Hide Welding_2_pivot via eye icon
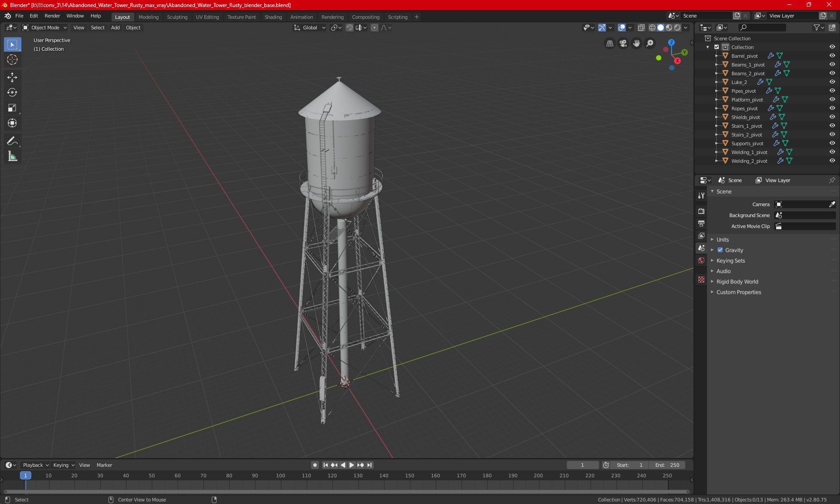 click(x=832, y=161)
